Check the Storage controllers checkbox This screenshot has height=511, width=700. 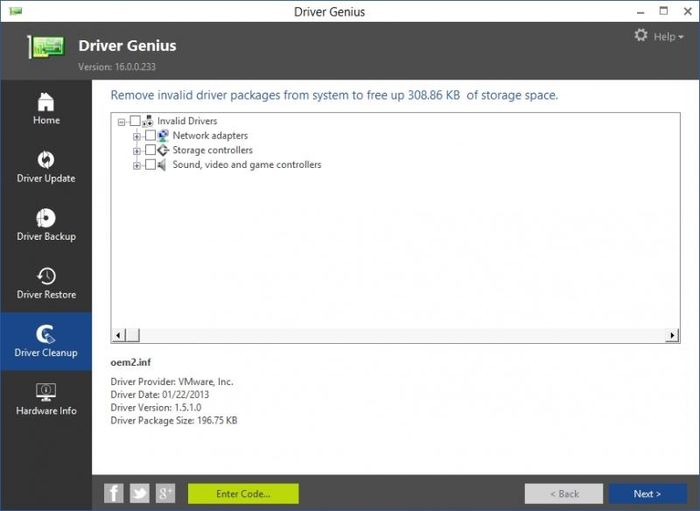coord(150,150)
